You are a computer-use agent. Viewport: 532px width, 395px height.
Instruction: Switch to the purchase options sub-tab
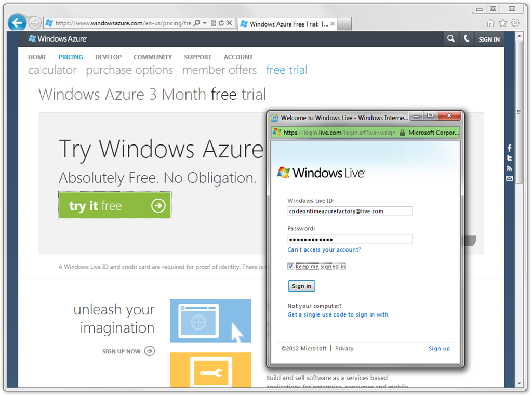coord(129,70)
